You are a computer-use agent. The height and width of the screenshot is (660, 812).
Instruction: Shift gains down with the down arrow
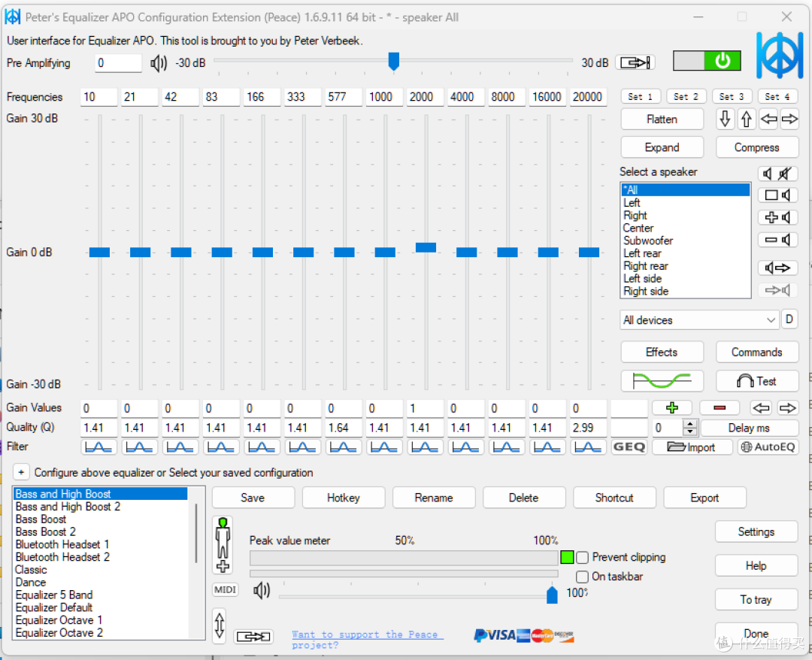tap(725, 119)
